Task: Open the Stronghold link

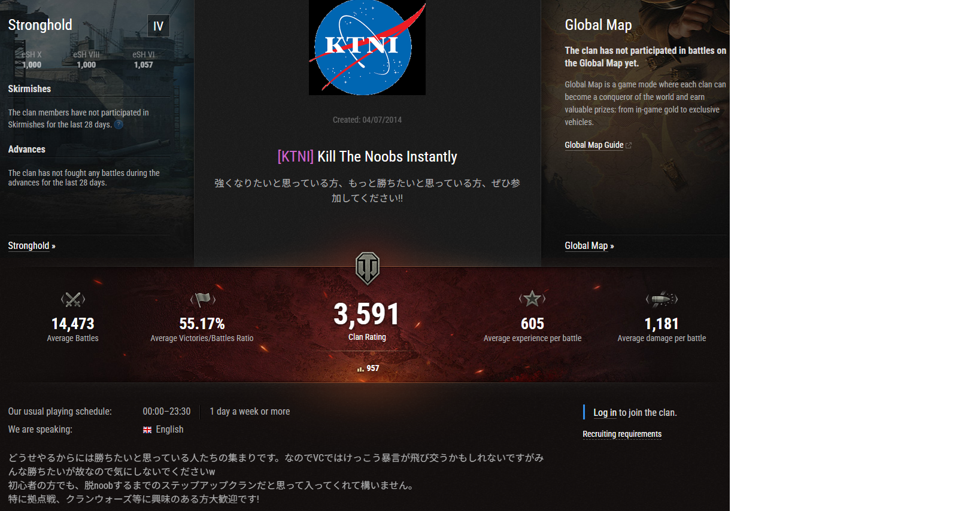Action: 29,246
